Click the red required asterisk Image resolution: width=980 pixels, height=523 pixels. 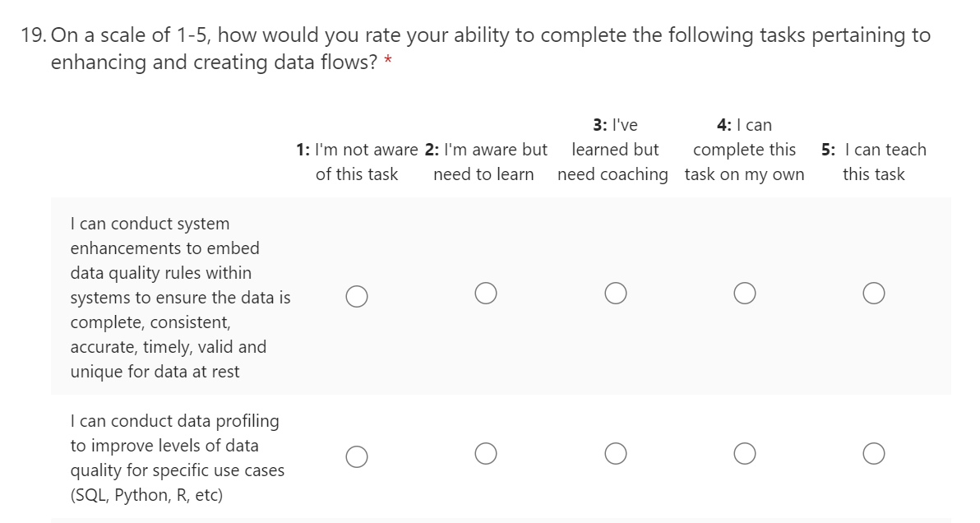point(387,65)
